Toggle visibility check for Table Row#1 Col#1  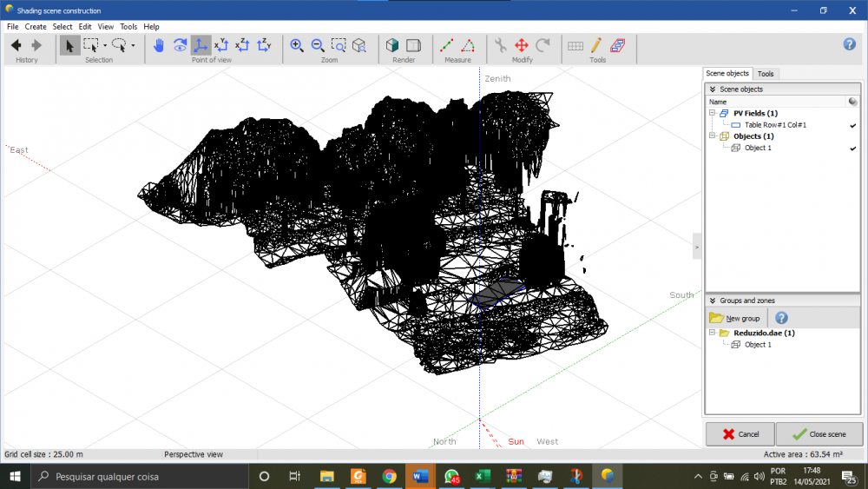[x=852, y=125]
